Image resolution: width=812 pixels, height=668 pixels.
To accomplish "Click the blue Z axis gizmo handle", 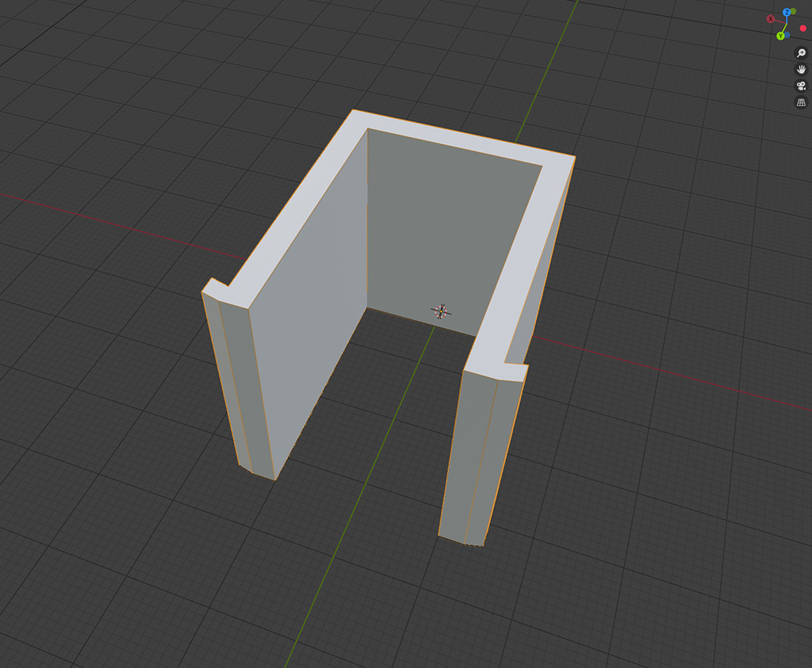I will 787,12.
